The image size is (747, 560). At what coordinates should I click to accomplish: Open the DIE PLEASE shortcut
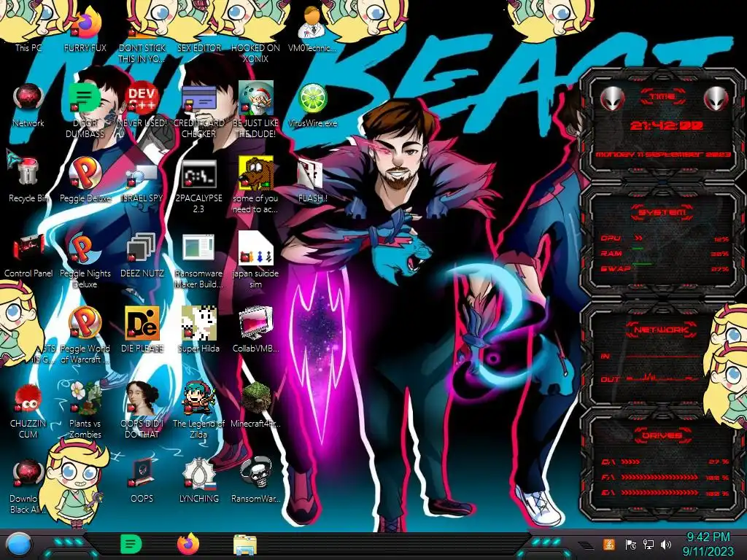[142, 330]
